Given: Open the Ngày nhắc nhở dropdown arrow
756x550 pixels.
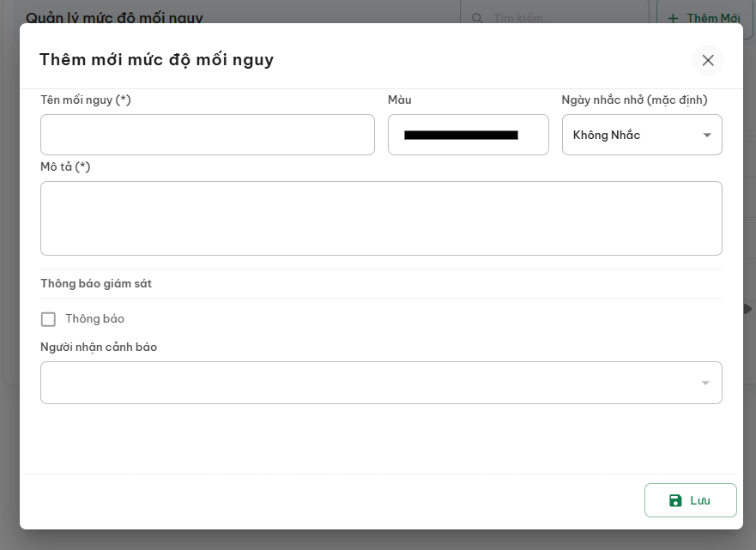Looking at the screenshot, I should click(x=707, y=135).
